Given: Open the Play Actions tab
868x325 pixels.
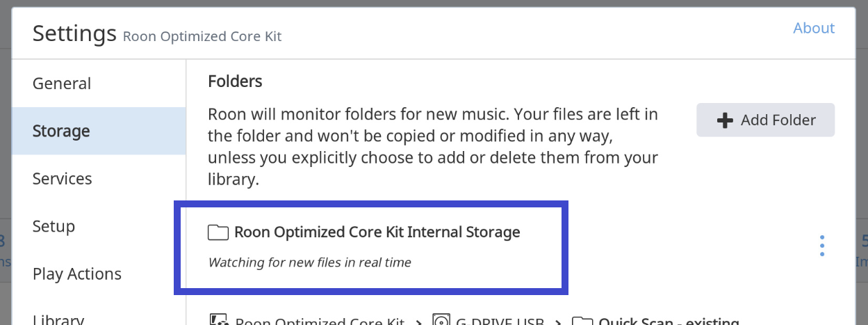Looking at the screenshot, I should (x=76, y=274).
